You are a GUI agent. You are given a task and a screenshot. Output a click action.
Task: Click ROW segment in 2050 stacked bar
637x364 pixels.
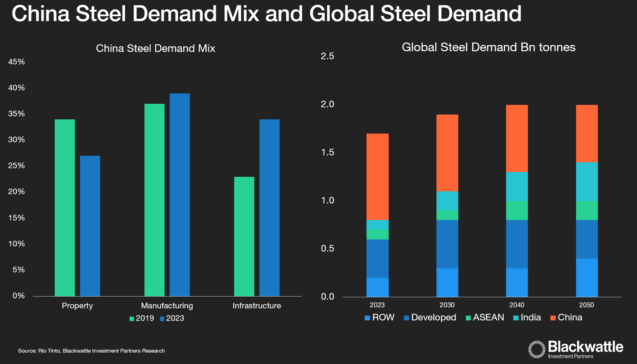(586, 277)
